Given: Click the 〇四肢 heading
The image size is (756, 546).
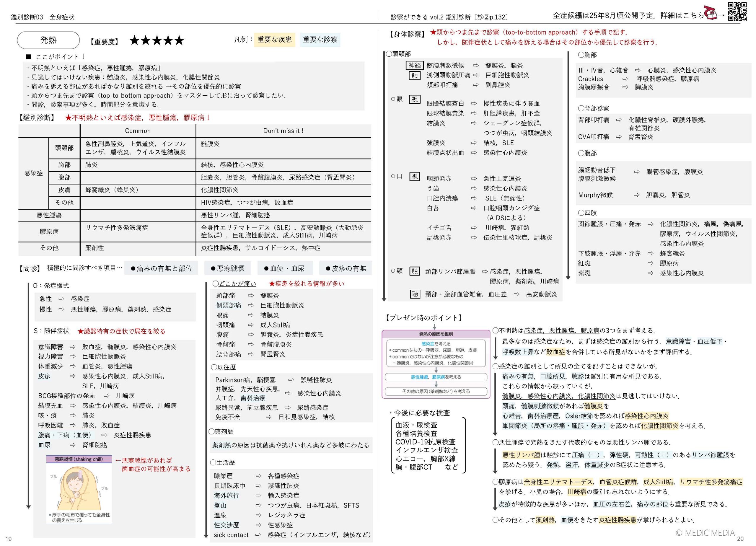Looking at the screenshot, I should point(587,213).
